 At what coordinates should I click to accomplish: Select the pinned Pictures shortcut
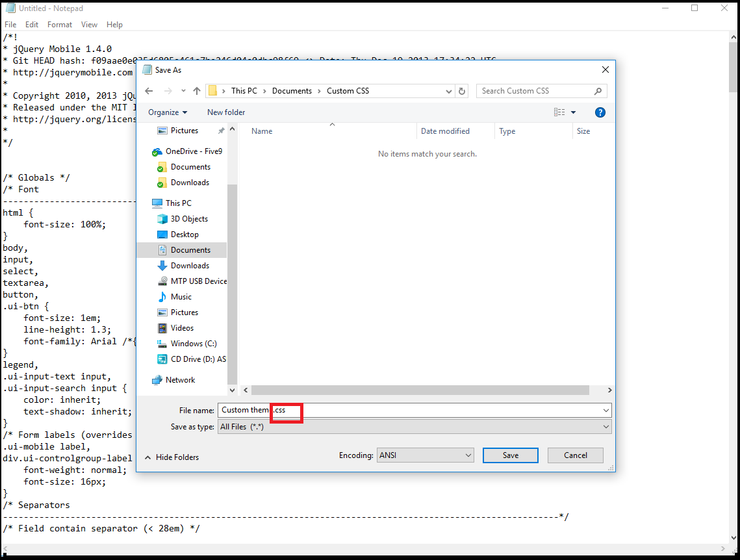[184, 131]
